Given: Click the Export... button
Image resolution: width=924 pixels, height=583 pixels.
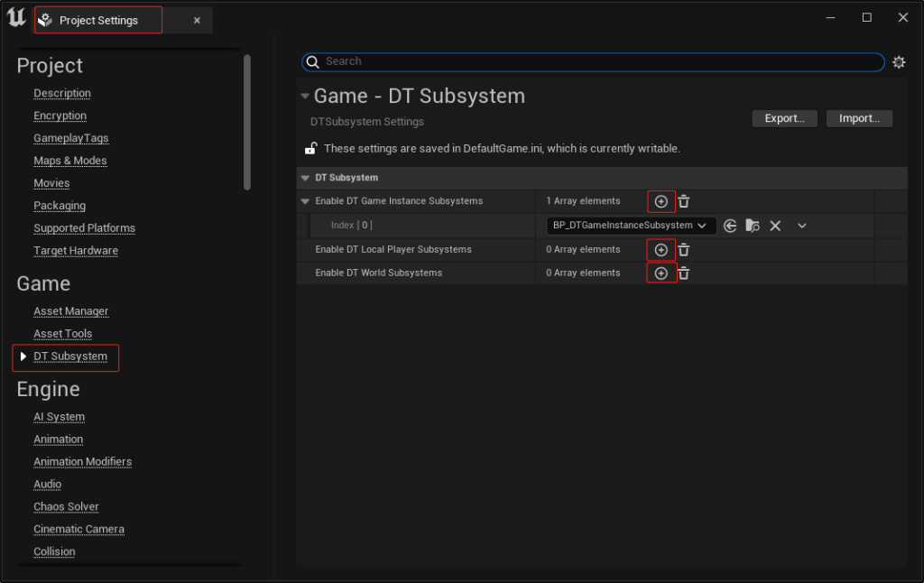Looking at the screenshot, I should point(783,118).
